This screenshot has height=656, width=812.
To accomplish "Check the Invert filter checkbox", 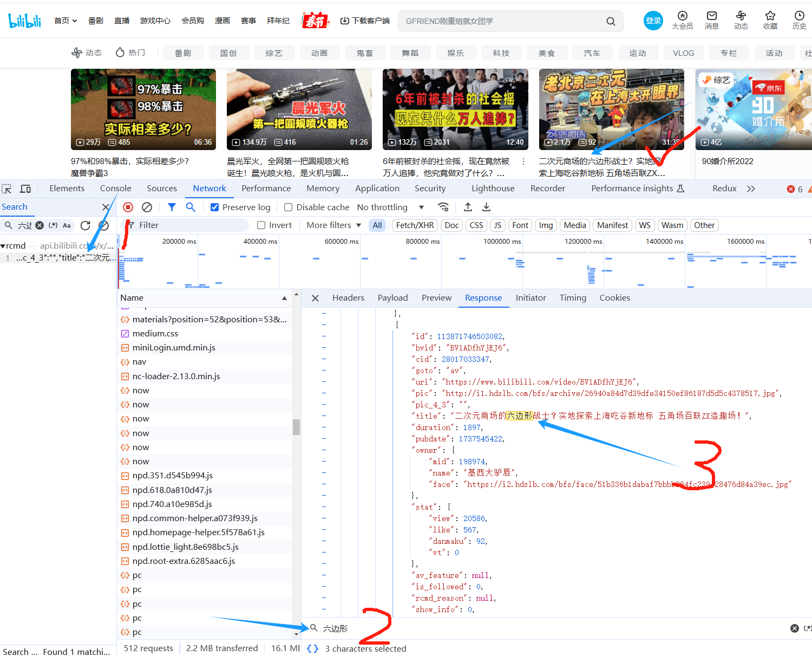I will click(261, 225).
